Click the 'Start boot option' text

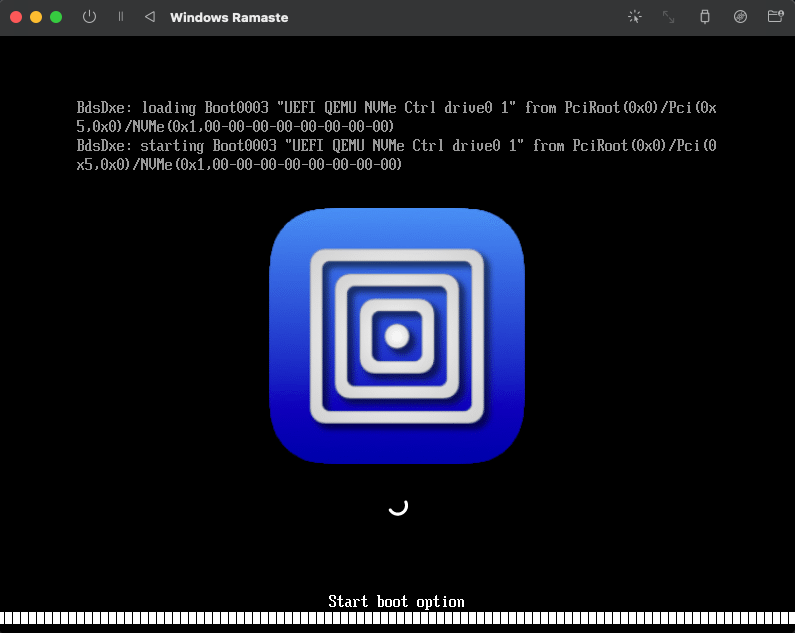[x=396, y=602]
